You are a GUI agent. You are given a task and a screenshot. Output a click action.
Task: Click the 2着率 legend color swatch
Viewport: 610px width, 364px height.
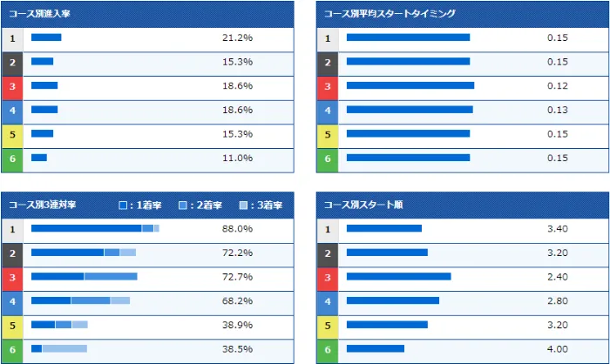pos(184,206)
